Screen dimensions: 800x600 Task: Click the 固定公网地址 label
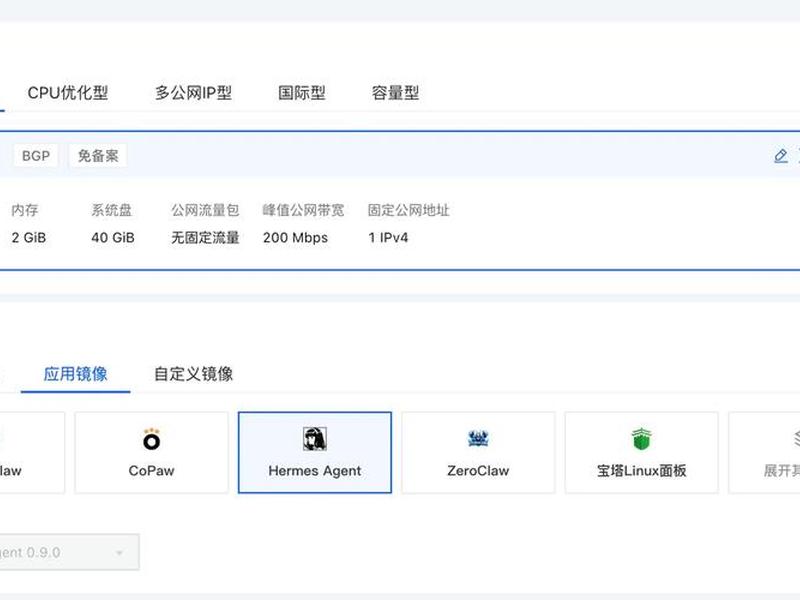click(x=409, y=210)
